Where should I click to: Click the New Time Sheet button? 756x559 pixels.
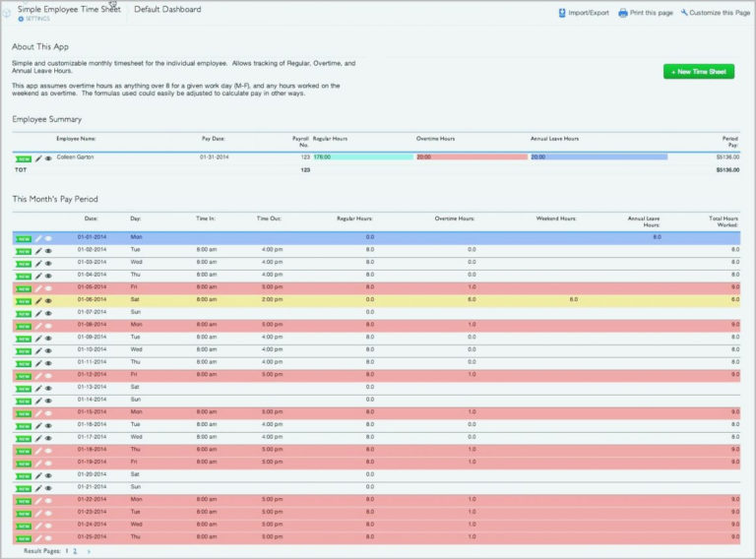coord(699,72)
